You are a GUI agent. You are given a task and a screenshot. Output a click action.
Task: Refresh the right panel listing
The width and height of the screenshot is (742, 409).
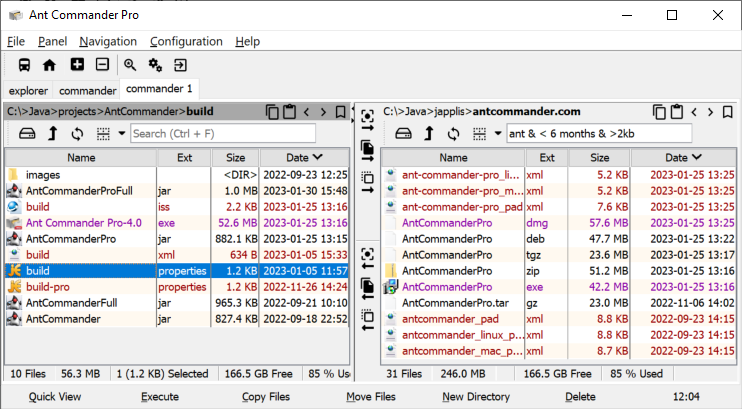(x=453, y=134)
